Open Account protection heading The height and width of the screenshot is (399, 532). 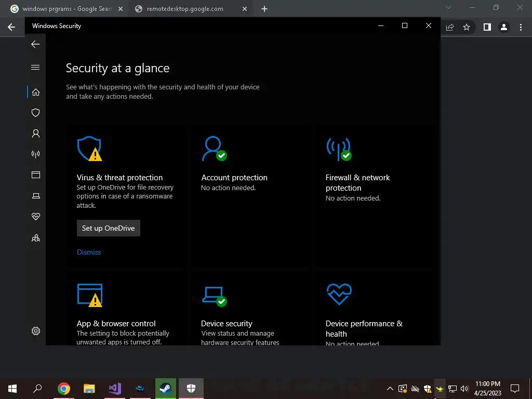234,178
